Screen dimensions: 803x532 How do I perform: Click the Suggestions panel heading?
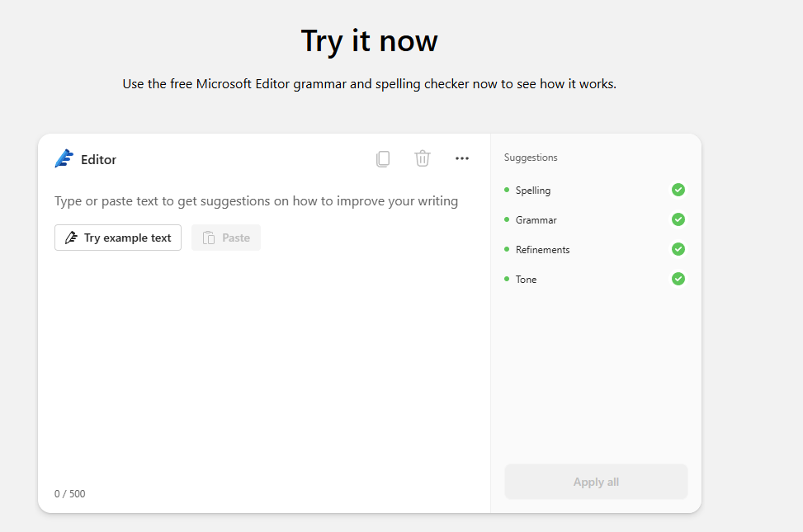[x=531, y=158]
